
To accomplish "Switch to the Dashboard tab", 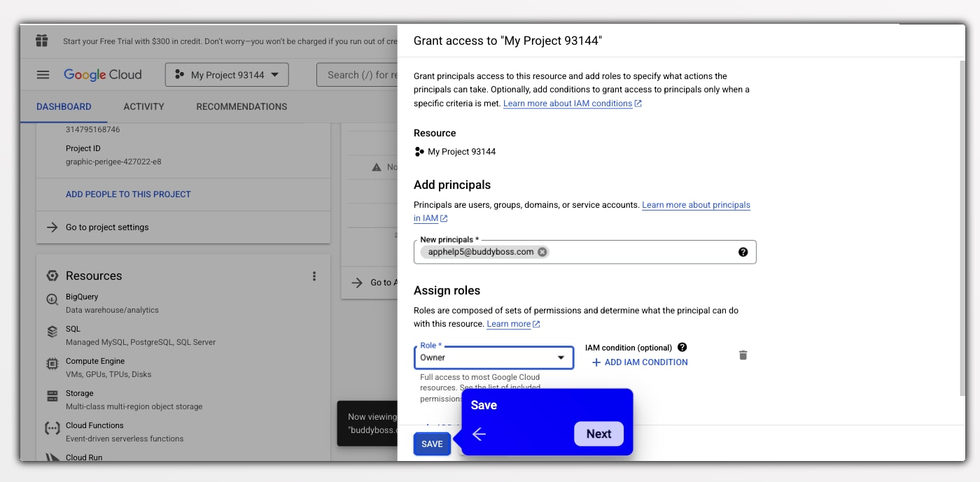I will 64,106.
